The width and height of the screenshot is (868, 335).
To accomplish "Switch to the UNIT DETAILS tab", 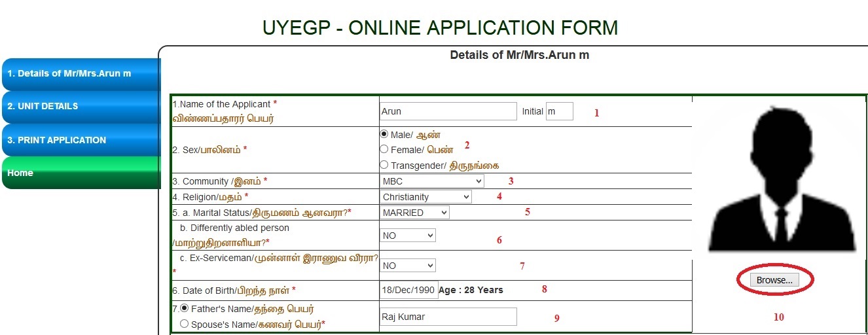I will 80,106.
